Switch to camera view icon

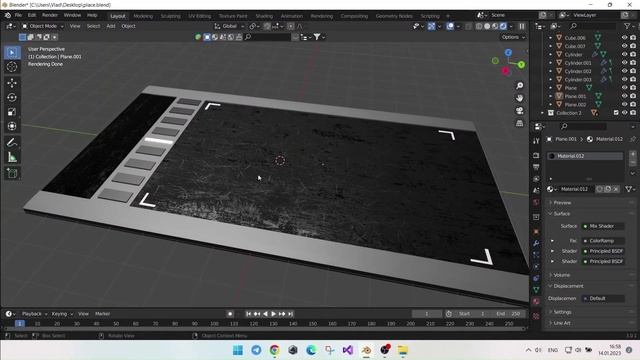520,111
